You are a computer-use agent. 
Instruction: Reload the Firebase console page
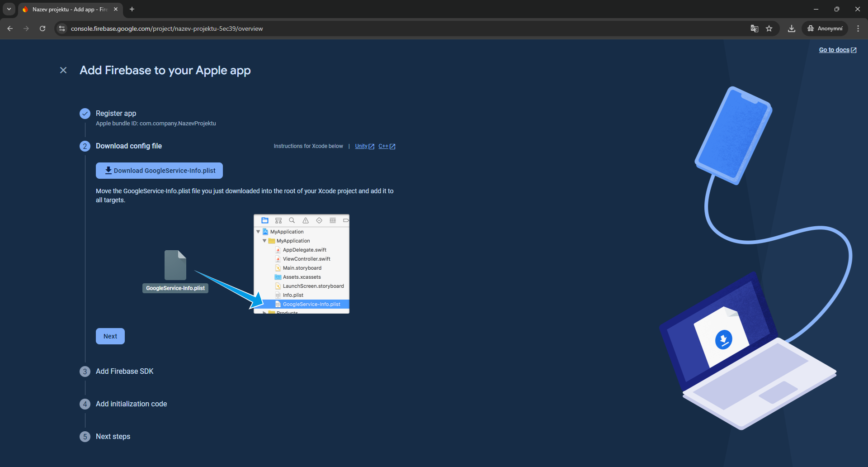pos(42,29)
